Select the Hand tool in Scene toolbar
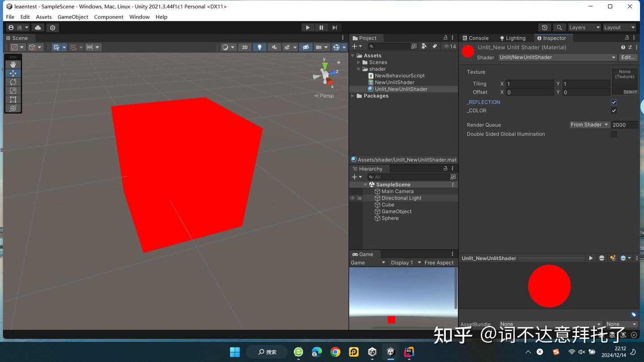 [x=13, y=64]
